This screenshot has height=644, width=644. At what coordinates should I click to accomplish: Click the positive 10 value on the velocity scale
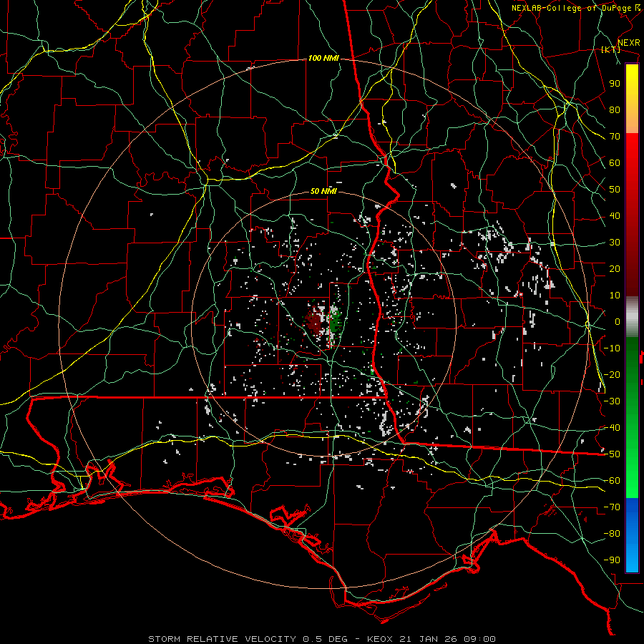pos(615,296)
